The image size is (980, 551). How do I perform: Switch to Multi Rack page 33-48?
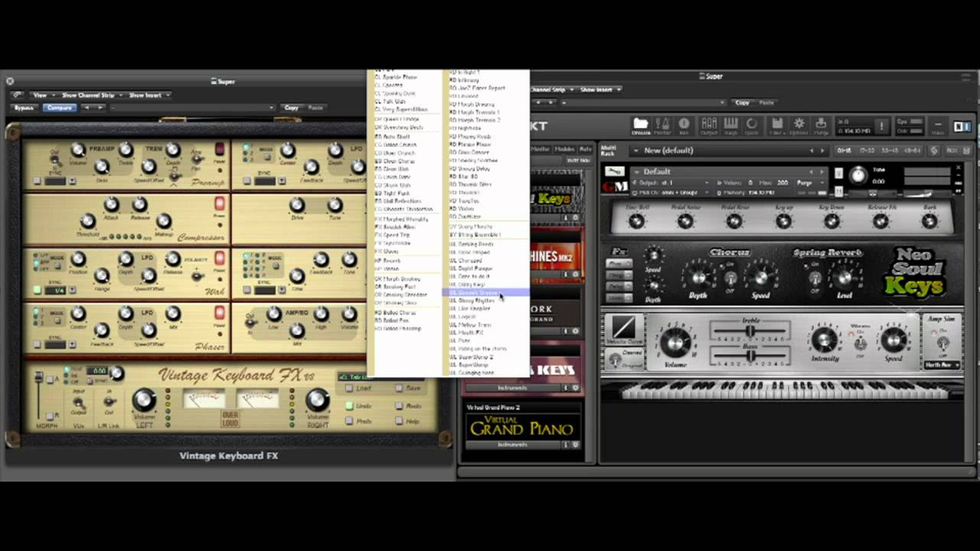(x=890, y=151)
